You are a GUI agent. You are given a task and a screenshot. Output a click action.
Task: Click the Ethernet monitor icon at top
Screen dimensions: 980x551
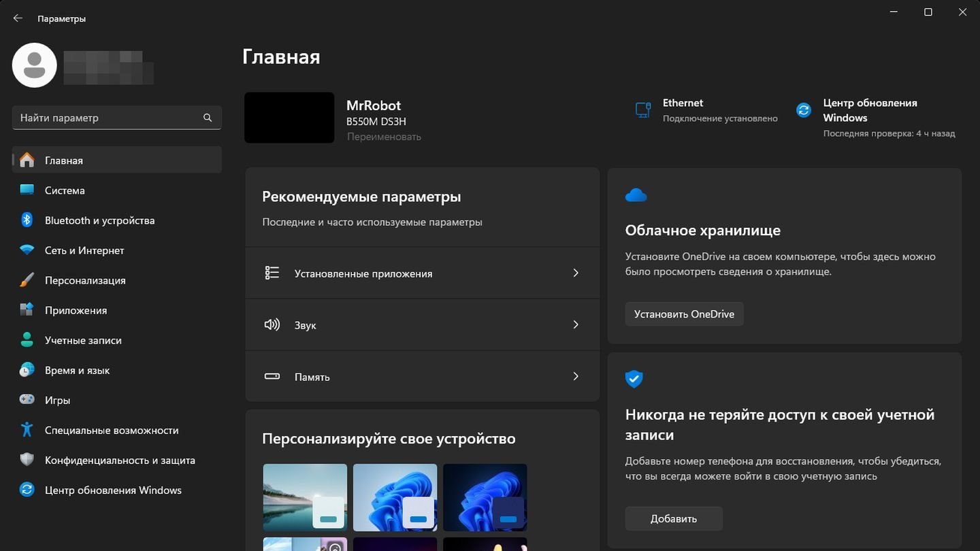642,110
